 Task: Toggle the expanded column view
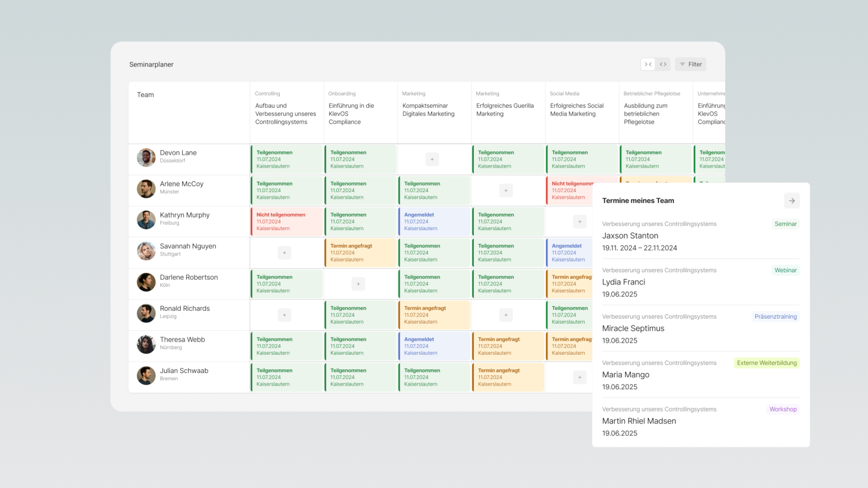[x=662, y=64]
